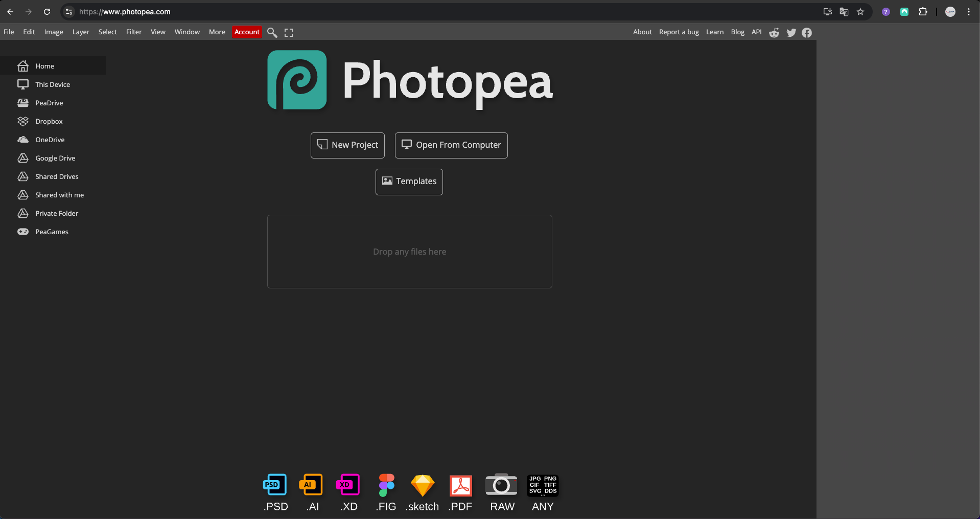980x519 pixels.
Task: Click the Drop any files here area
Action: point(410,252)
